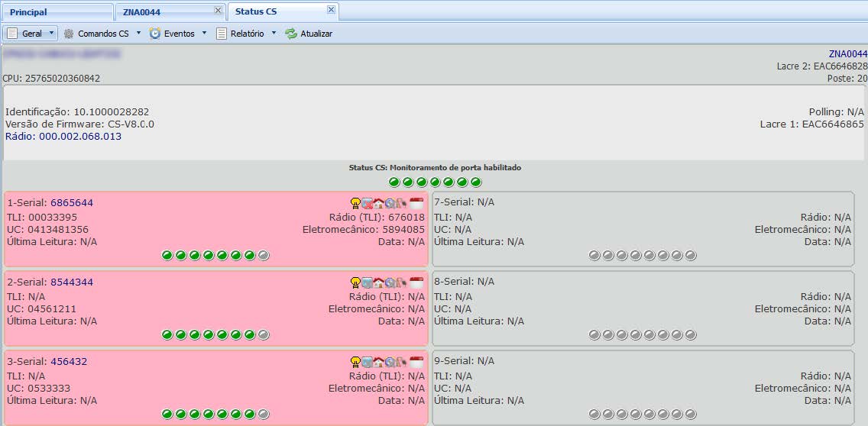
Task: Open serial number link 6865644
Action: (72, 203)
